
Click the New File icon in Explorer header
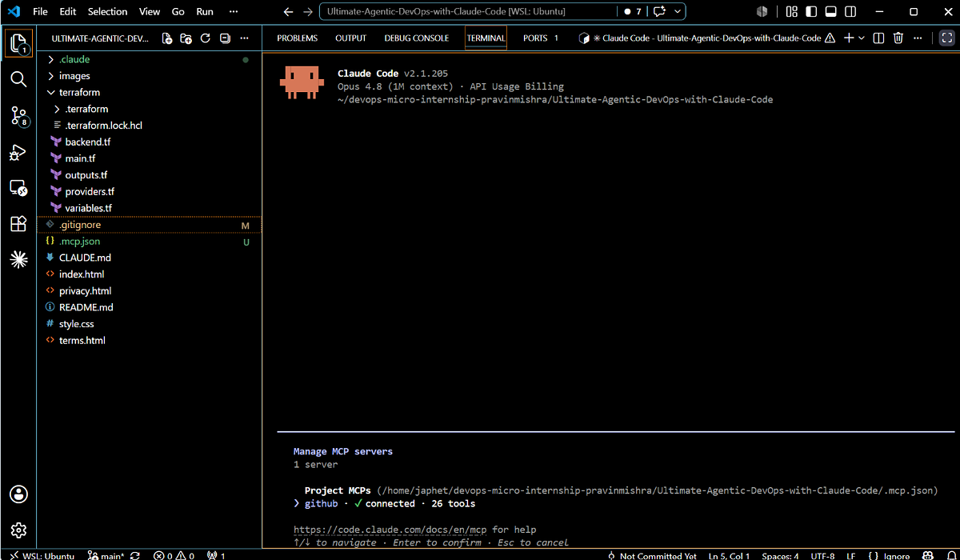tap(166, 38)
